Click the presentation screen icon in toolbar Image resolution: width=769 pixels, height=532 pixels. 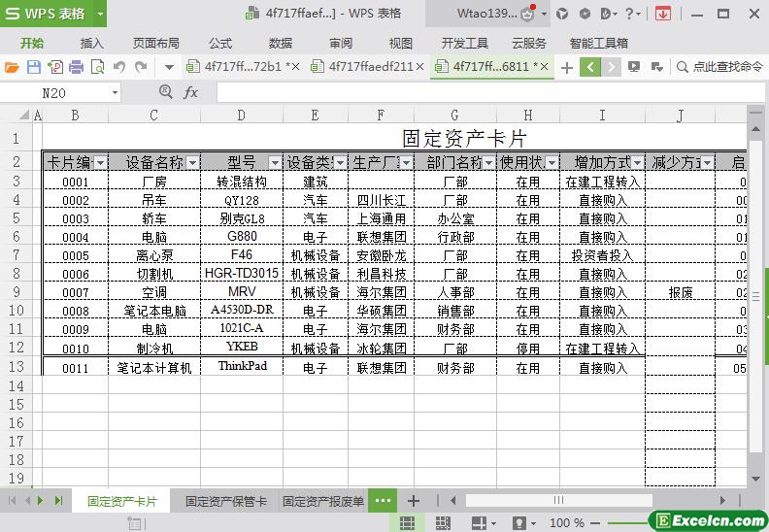click(634, 66)
